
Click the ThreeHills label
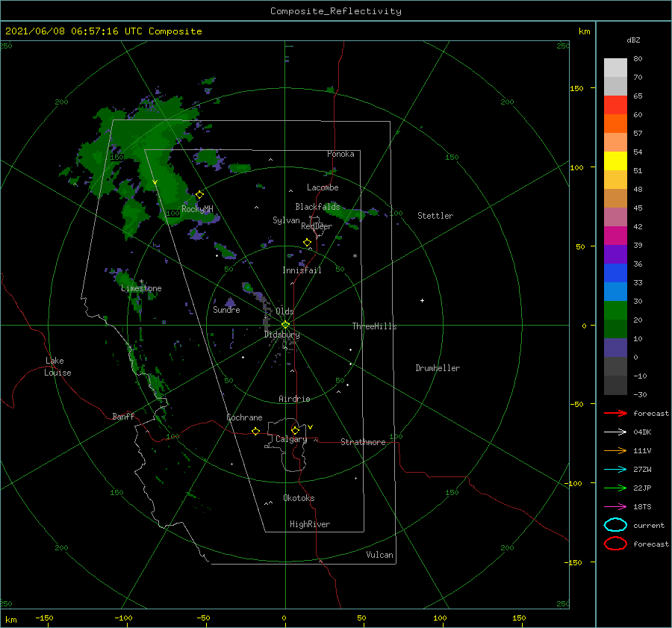point(374,326)
